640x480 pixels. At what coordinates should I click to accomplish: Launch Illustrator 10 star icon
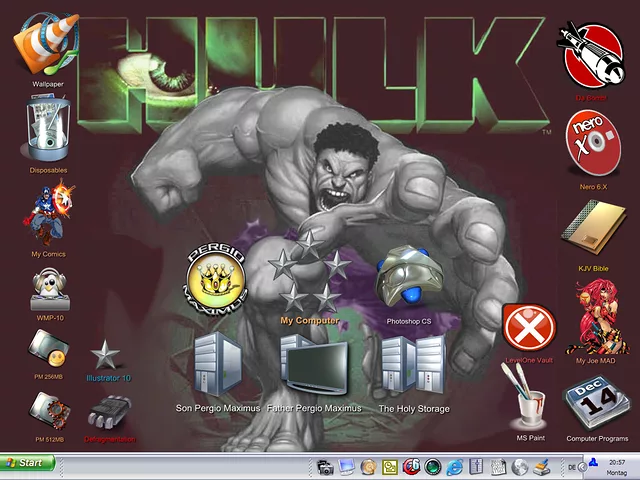[106, 355]
